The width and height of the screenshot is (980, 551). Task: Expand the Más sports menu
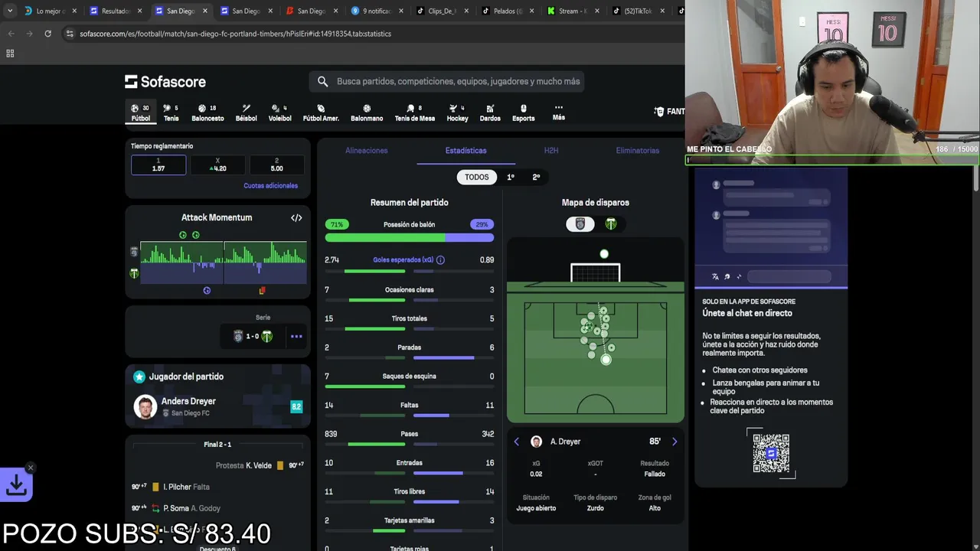click(559, 112)
